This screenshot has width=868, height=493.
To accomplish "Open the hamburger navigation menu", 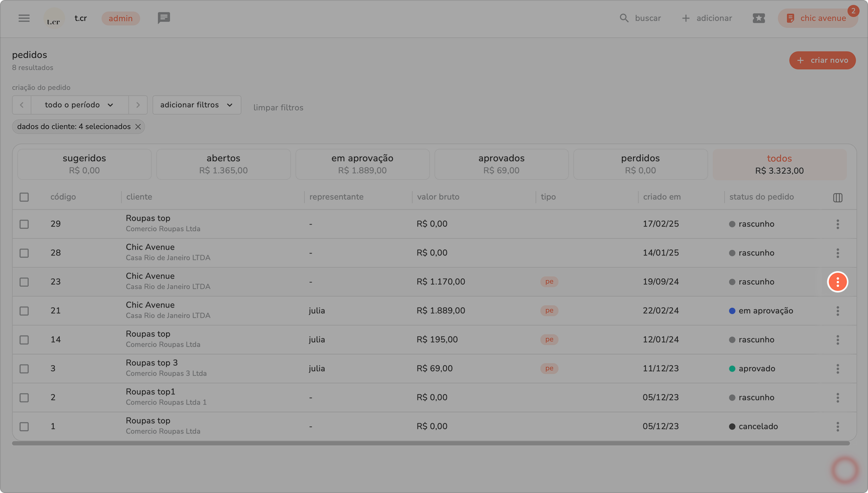I will (x=24, y=18).
